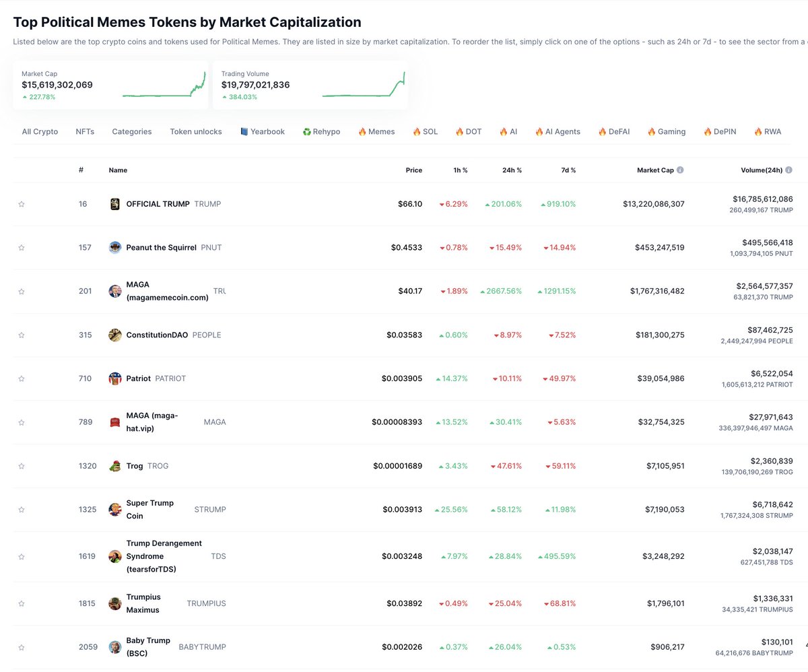Open the Peanut the Squirrel coin page
This screenshot has height=672, width=808.
coord(162,248)
